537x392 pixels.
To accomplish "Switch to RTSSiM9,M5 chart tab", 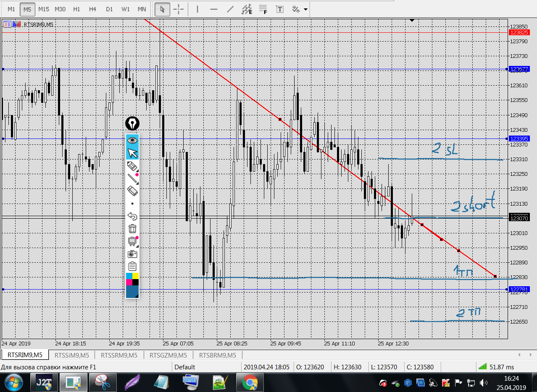I will (x=72, y=355).
